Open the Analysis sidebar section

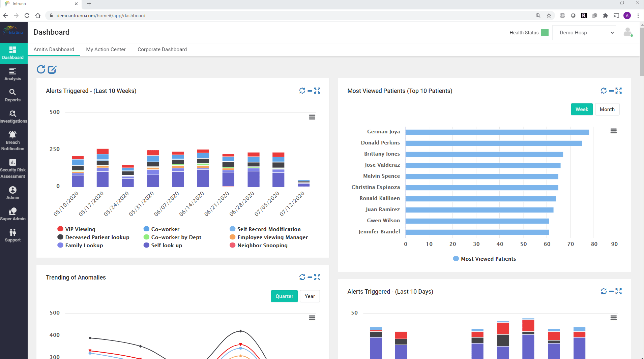click(x=13, y=74)
